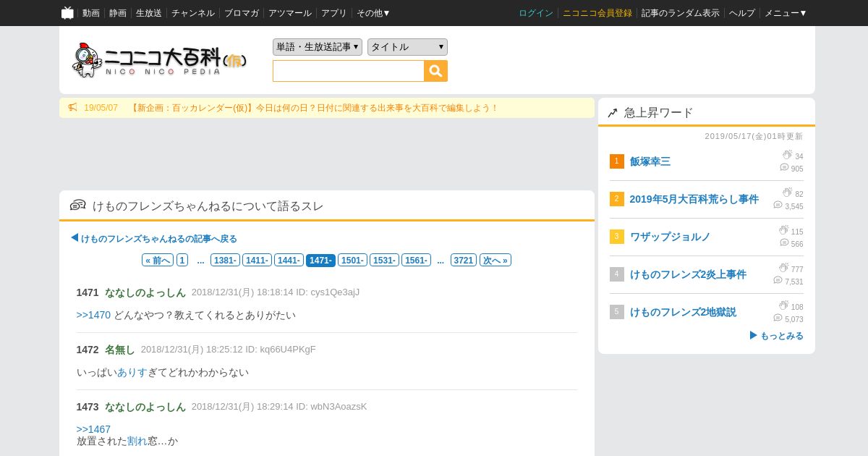
Task: Click rank 4 gray badge
Action: click(x=616, y=274)
